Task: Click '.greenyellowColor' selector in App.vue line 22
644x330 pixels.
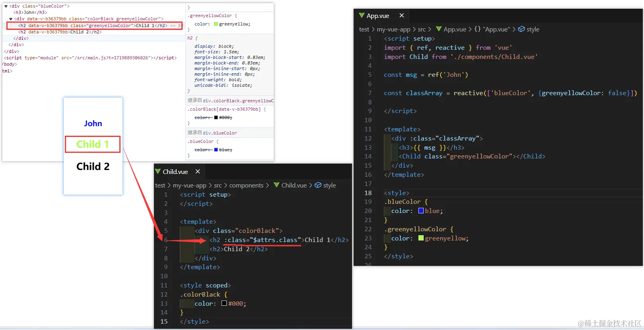Action: [415, 229]
